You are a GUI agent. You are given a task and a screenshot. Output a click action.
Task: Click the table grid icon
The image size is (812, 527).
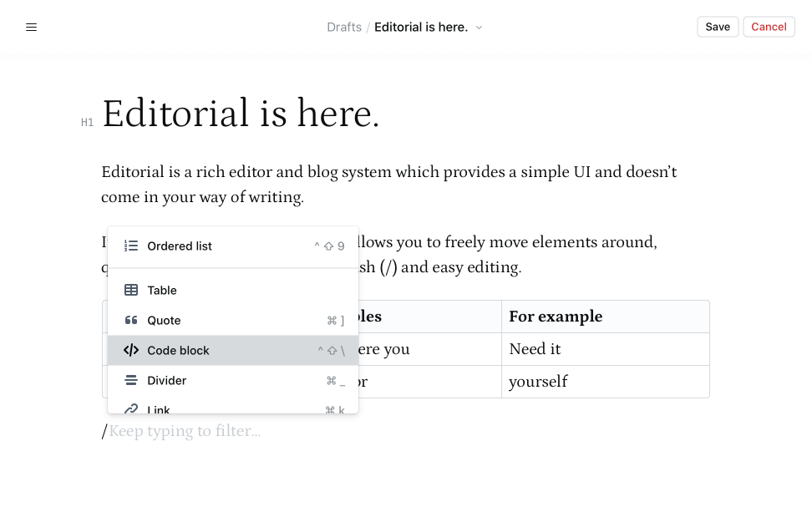pyautogui.click(x=131, y=290)
